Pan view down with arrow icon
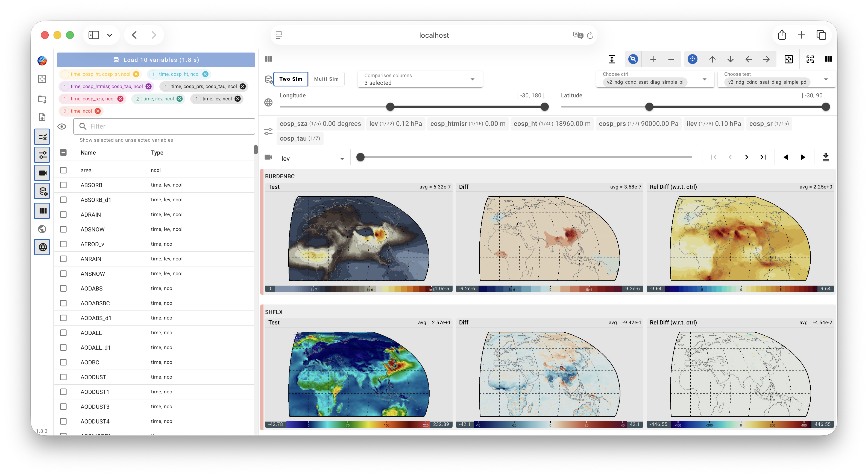The width and height of the screenshot is (868, 476). pos(730,59)
